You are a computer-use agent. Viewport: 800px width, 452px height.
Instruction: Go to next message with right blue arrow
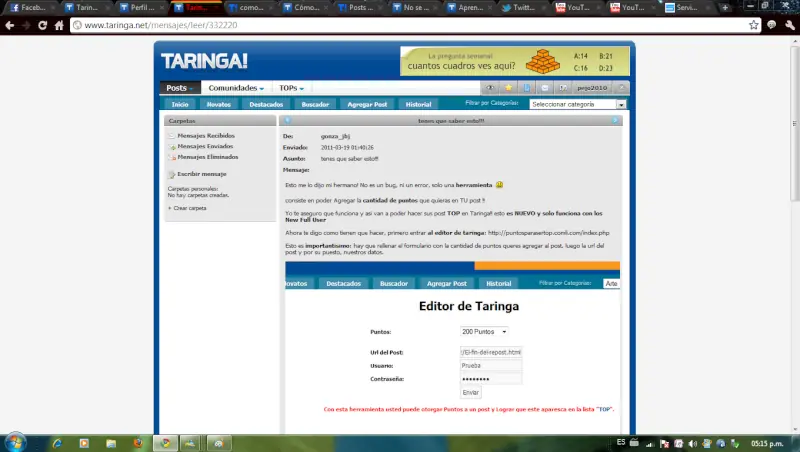pos(615,120)
